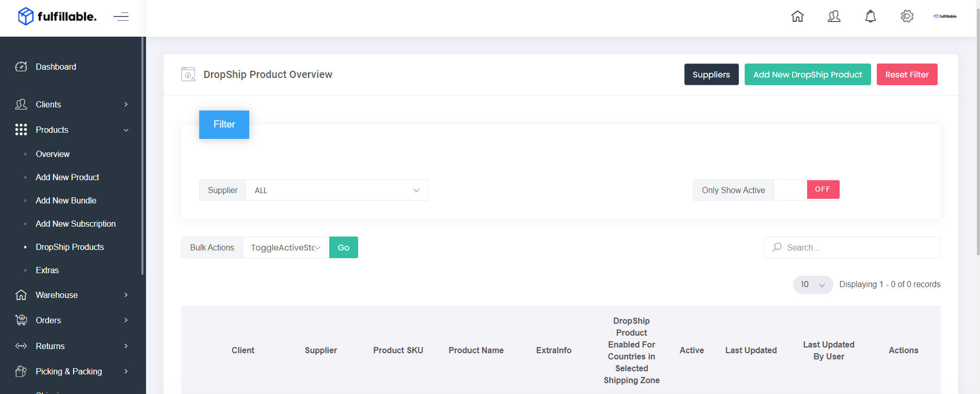Image resolution: width=980 pixels, height=394 pixels.
Task: Collapse the Products menu chevron
Action: click(x=126, y=130)
